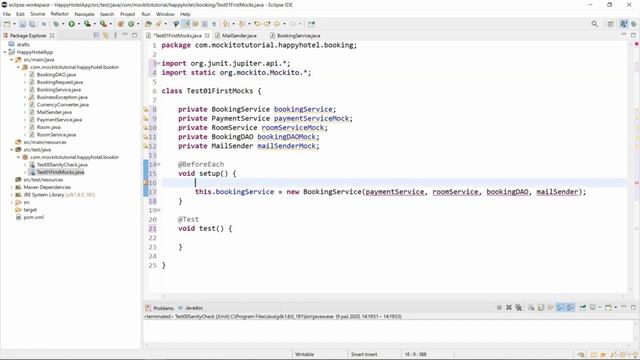The height and width of the screenshot is (360, 640).
Task: Click the New wizard icon in toolbar
Action: click(x=7, y=24)
